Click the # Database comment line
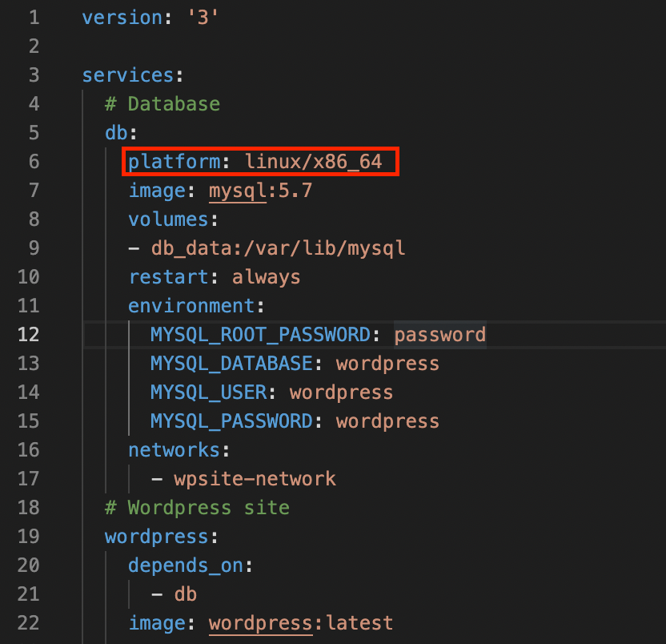 point(162,104)
